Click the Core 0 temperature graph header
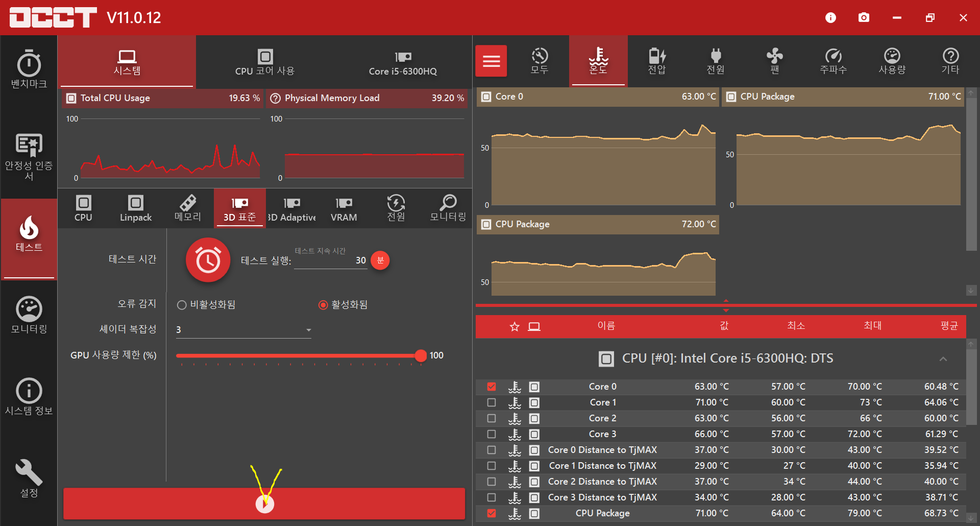980x526 pixels. coord(598,97)
